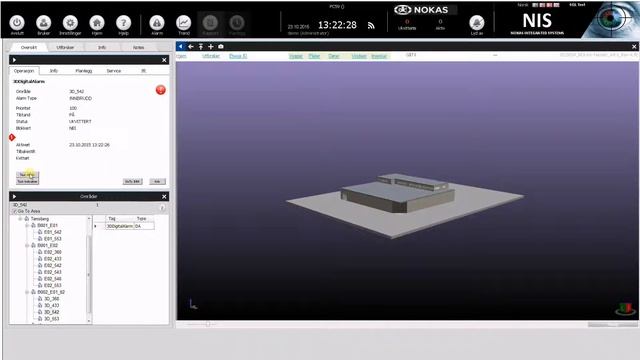
Task: Click the axis gizmo in 3D view
Action: click(x=193, y=304)
